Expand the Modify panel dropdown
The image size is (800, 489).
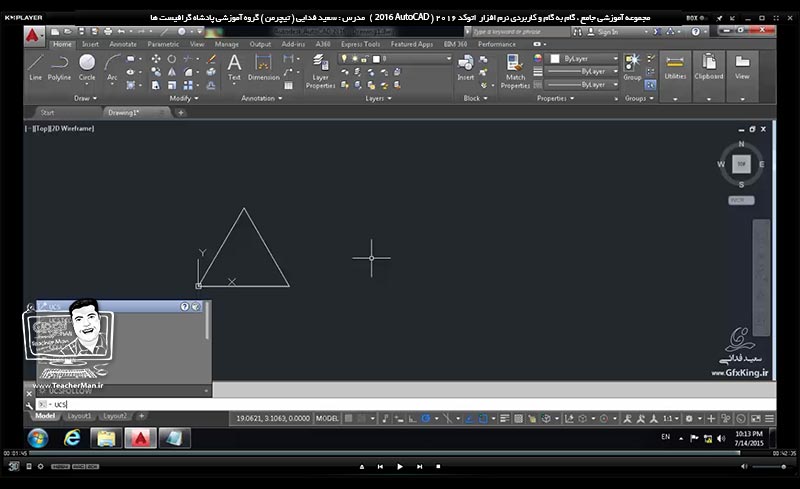pyautogui.click(x=184, y=98)
